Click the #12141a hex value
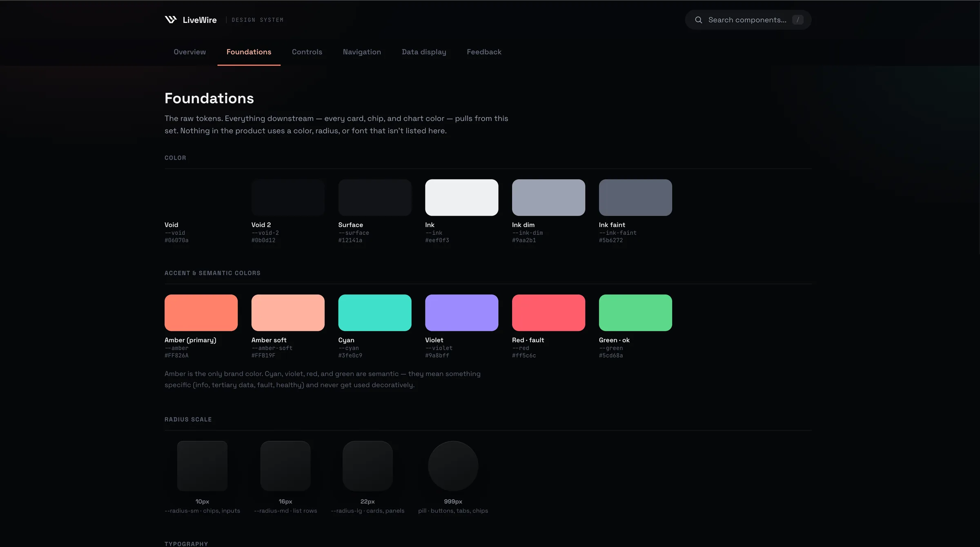Image resolution: width=980 pixels, height=547 pixels. 350,240
